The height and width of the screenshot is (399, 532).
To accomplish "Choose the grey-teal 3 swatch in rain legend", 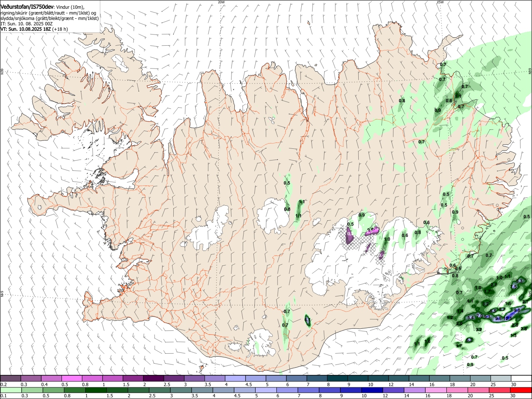I will tap(180, 390).
